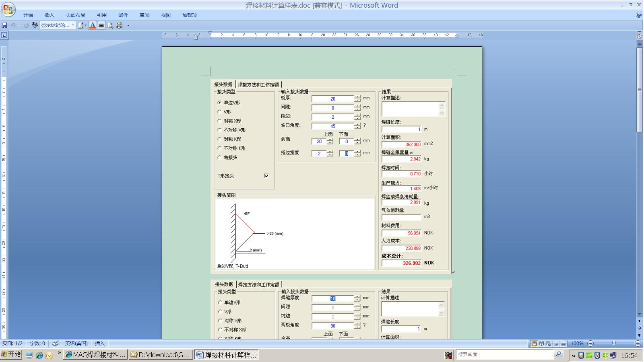Expand hidden Quick Launch icons chevron
This screenshot has height=362, width=644.
click(60, 353)
